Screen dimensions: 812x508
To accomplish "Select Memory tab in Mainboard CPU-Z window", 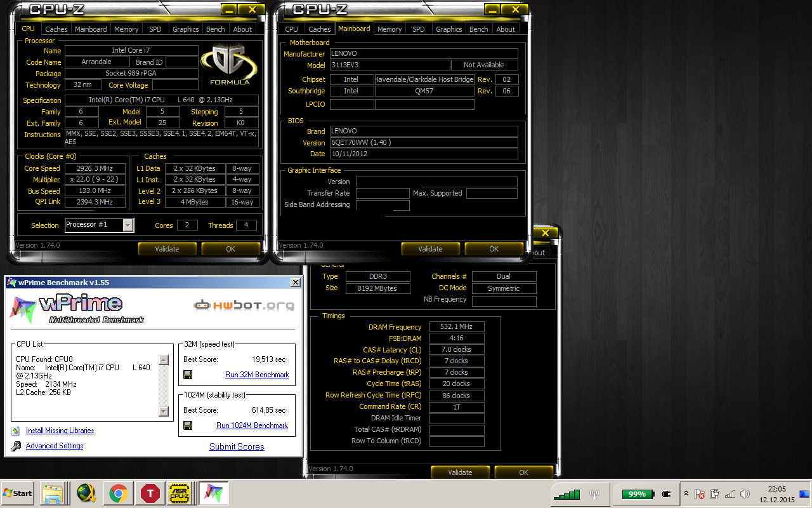I will click(x=390, y=29).
